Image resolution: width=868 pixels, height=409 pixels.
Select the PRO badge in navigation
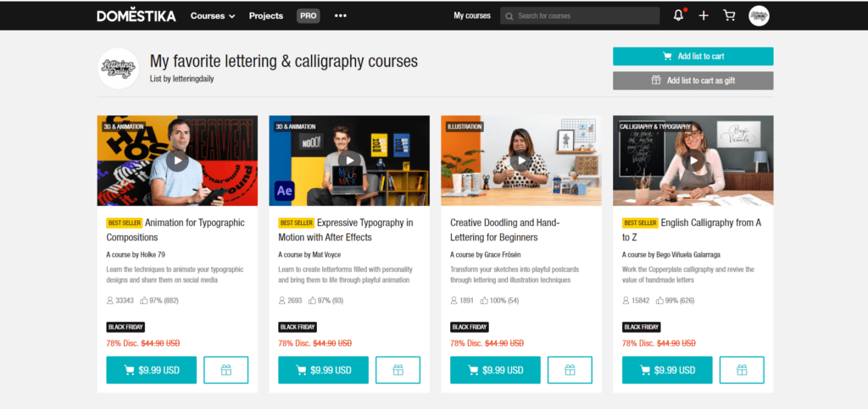pyautogui.click(x=309, y=16)
